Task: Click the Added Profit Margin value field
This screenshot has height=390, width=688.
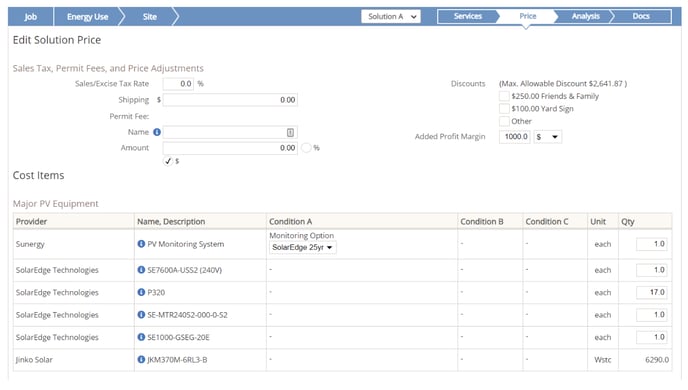Action: [x=515, y=137]
